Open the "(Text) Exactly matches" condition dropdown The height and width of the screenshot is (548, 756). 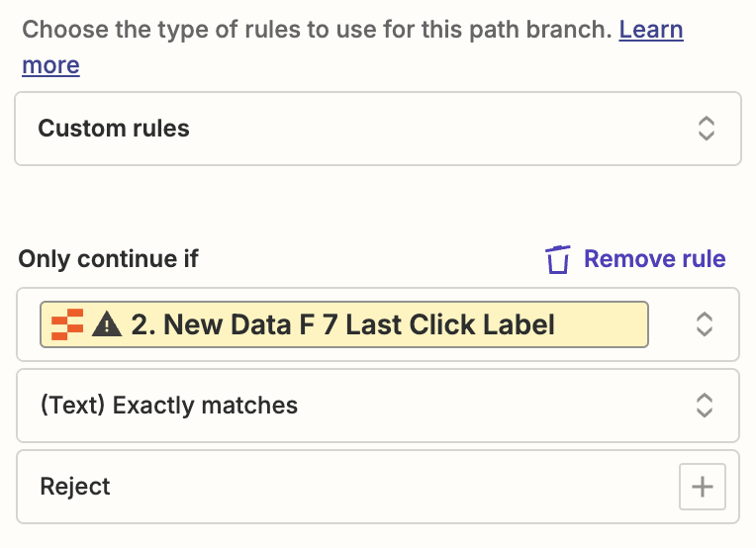(377, 405)
